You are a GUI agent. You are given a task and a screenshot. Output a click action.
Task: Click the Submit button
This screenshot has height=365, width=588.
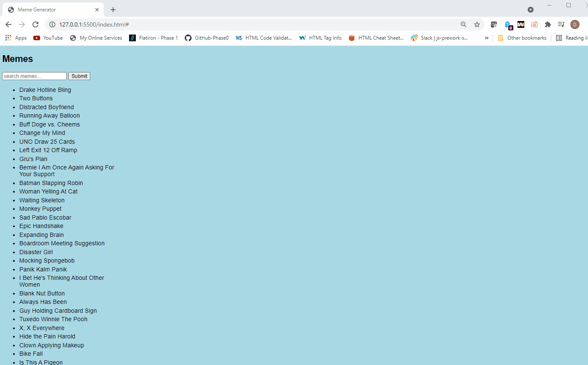click(79, 76)
